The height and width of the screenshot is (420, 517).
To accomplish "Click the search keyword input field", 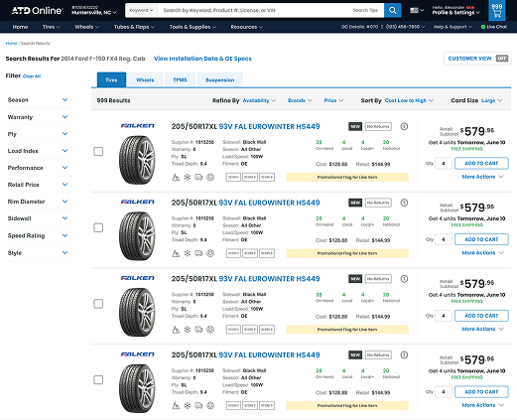I will (255, 10).
